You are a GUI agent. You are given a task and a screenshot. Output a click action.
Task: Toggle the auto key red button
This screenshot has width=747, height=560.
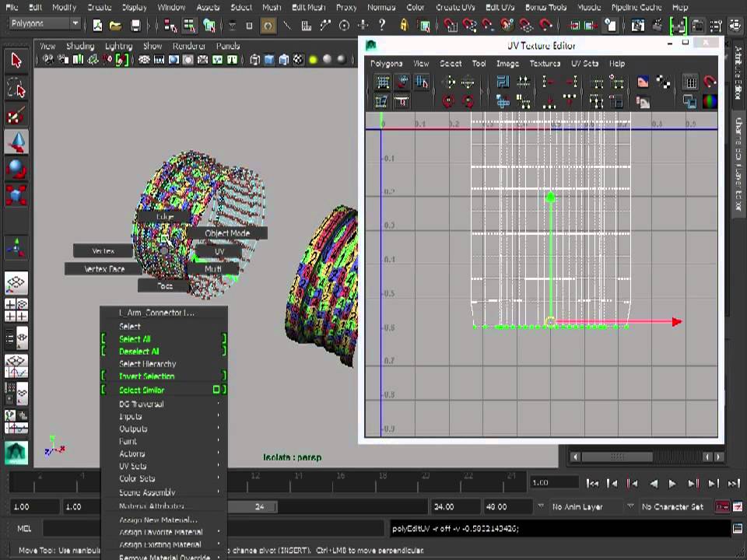pos(722,506)
